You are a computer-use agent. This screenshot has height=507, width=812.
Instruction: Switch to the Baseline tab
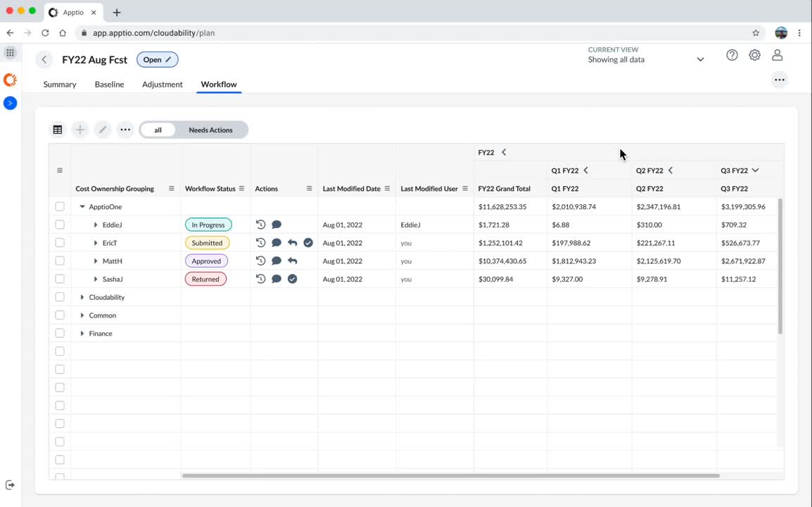(x=109, y=84)
